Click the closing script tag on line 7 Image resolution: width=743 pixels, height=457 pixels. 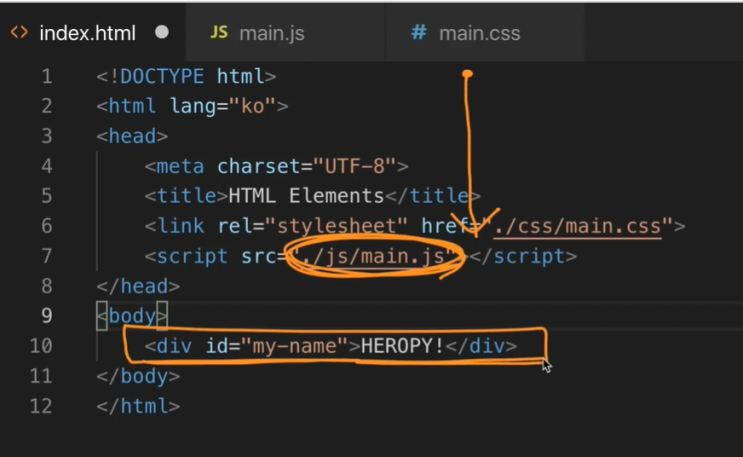click(x=523, y=256)
